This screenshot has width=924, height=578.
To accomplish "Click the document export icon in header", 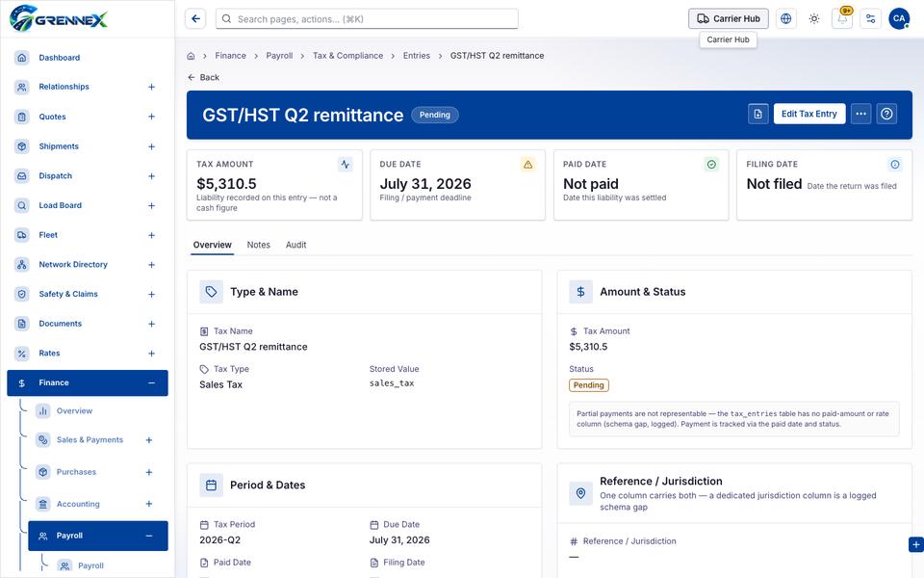I will (x=758, y=114).
